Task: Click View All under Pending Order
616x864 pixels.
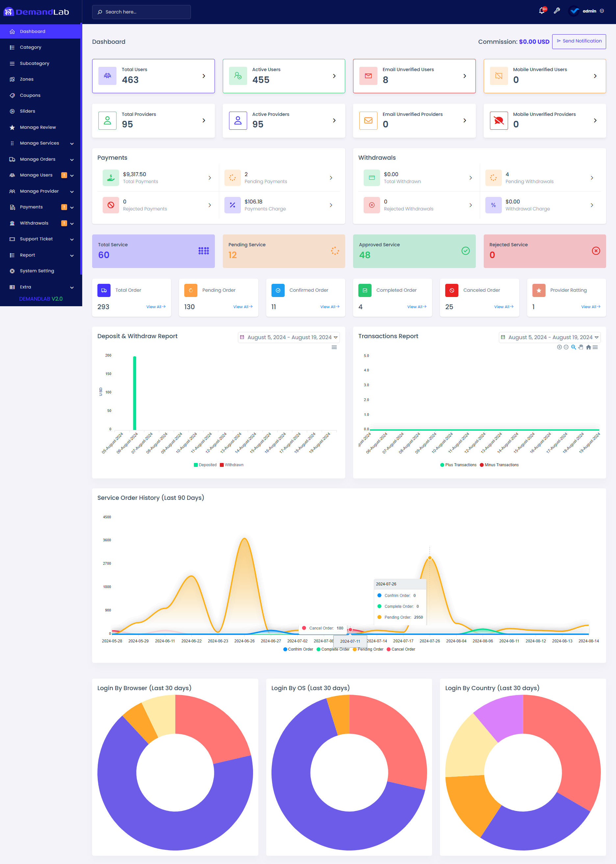Action: coord(243,307)
